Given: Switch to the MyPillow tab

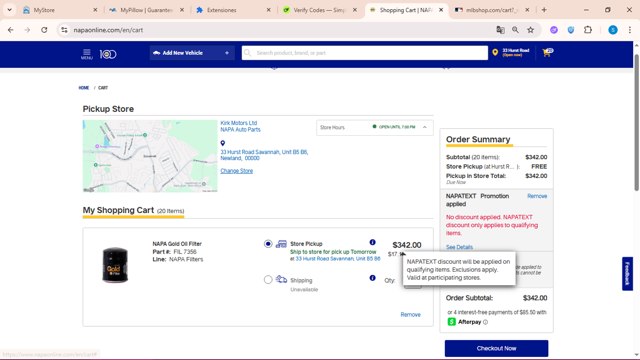Looking at the screenshot, I should click(x=146, y=10).
